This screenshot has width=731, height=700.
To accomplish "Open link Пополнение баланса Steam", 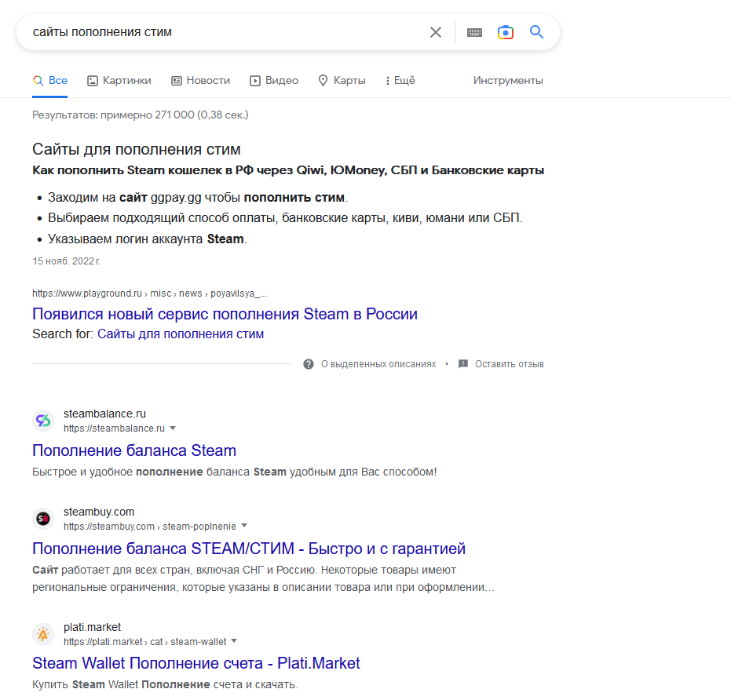I will (134, 450).
